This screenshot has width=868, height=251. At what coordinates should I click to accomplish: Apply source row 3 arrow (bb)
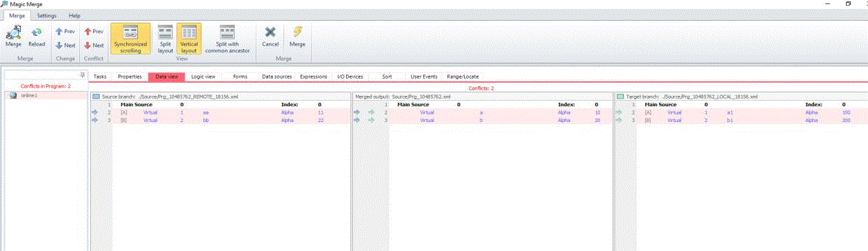[x=94, y=120]
